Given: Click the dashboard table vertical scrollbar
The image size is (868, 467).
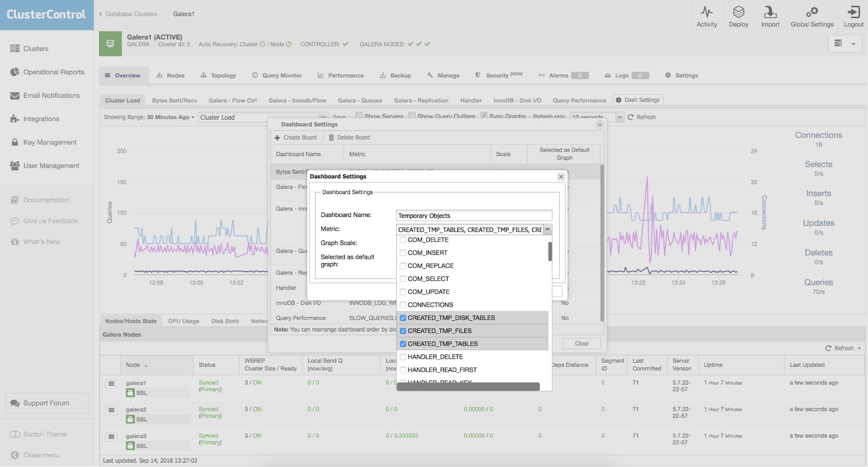Looking at the screenshot, I should [x=602, y=243].
